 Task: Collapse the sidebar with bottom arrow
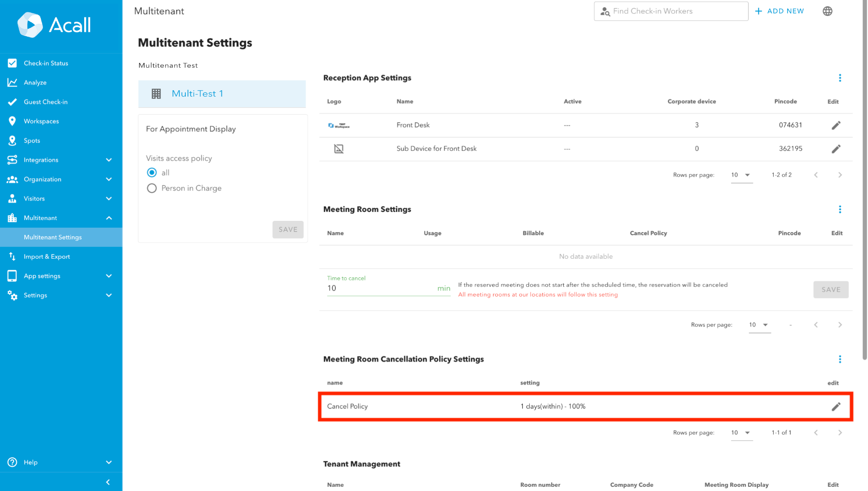point(108,482)
